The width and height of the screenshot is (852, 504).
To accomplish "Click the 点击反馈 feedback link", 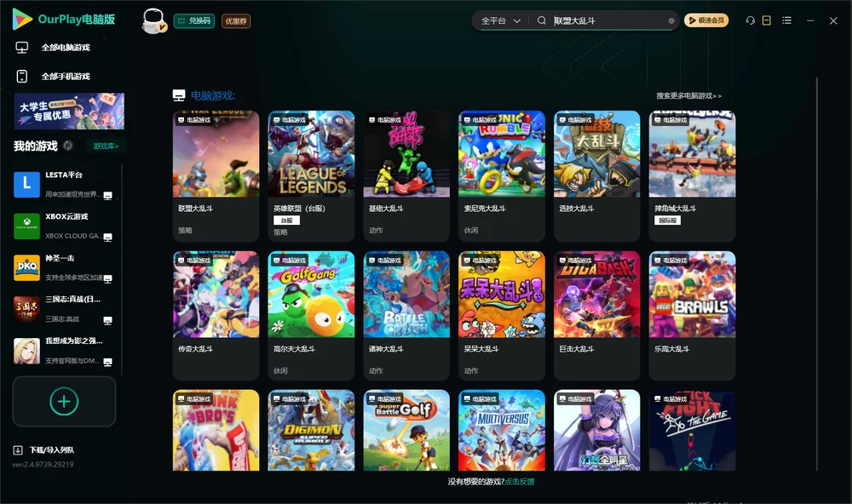I will click(x=520, y=481).
